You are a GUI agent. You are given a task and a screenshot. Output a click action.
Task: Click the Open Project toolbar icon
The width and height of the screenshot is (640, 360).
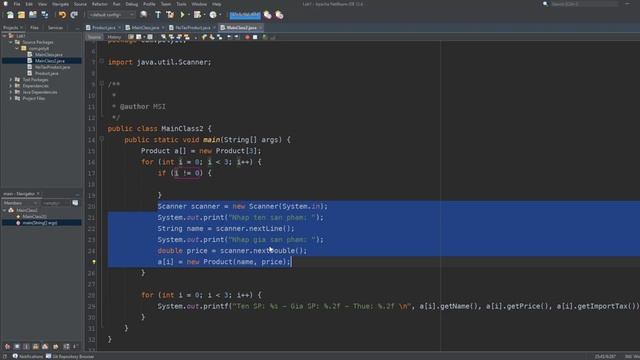33,15
